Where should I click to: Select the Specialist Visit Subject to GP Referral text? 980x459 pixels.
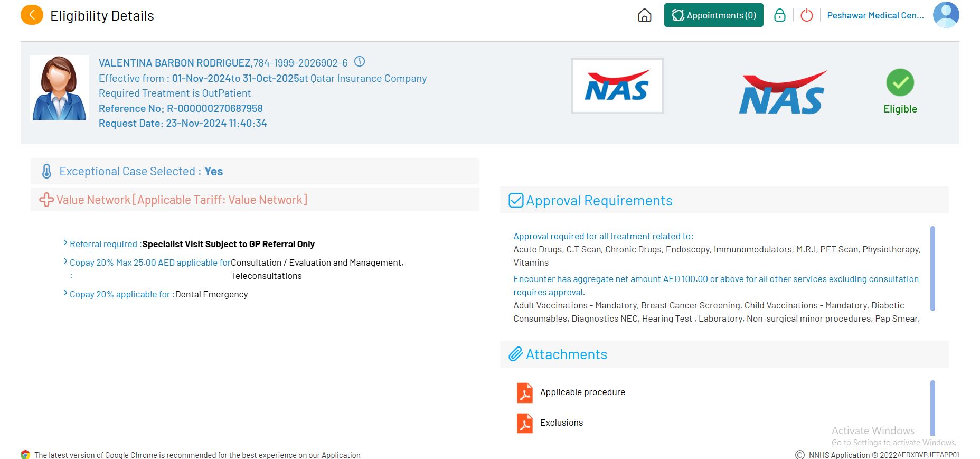228,244
